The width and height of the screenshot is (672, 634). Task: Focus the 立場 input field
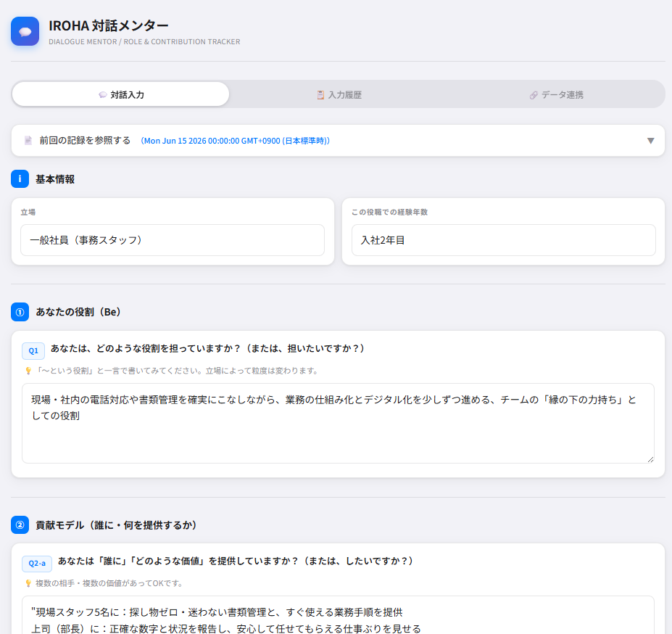click(173, 240)
